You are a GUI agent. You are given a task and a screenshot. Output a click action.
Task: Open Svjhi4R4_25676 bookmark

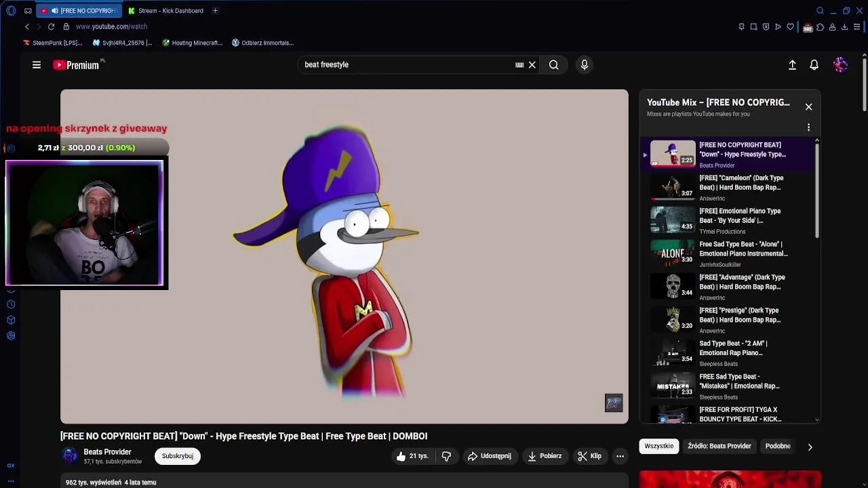[122, 43]
